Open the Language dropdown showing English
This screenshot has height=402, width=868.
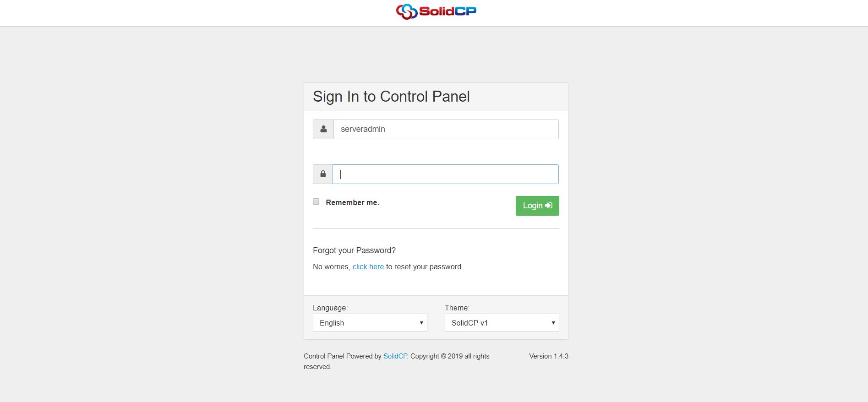[x=370, y=323]
